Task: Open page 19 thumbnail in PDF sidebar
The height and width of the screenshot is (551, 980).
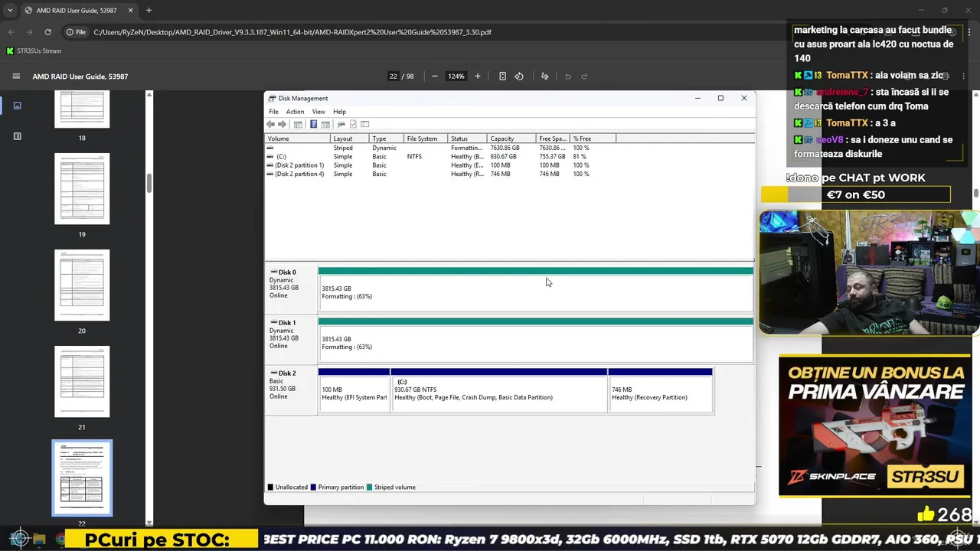Action: tap(82, 189)
